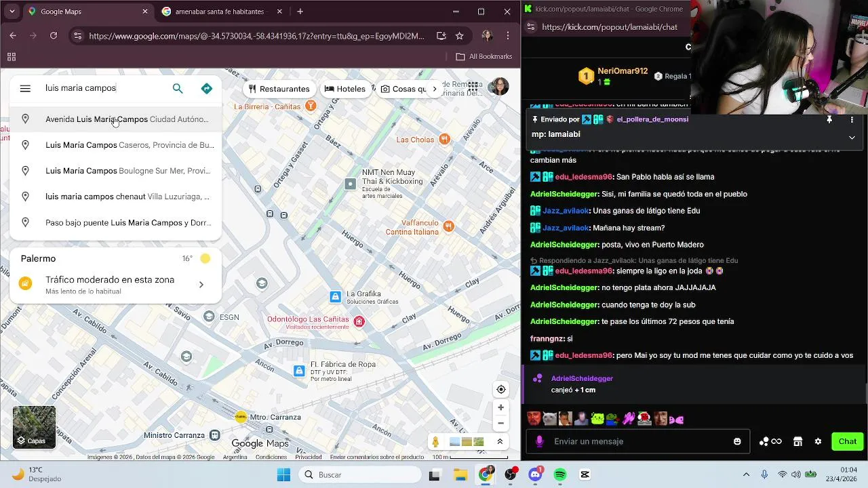
Task: Open the Google account avatar on Maps
Action: coord(499,87)
